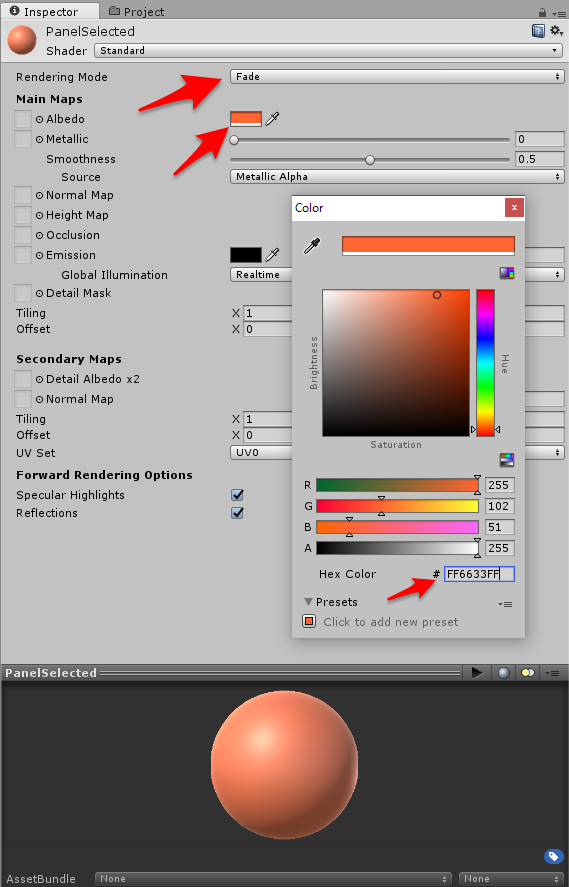Switch to the Inspector tab

[x=50, y=11]
